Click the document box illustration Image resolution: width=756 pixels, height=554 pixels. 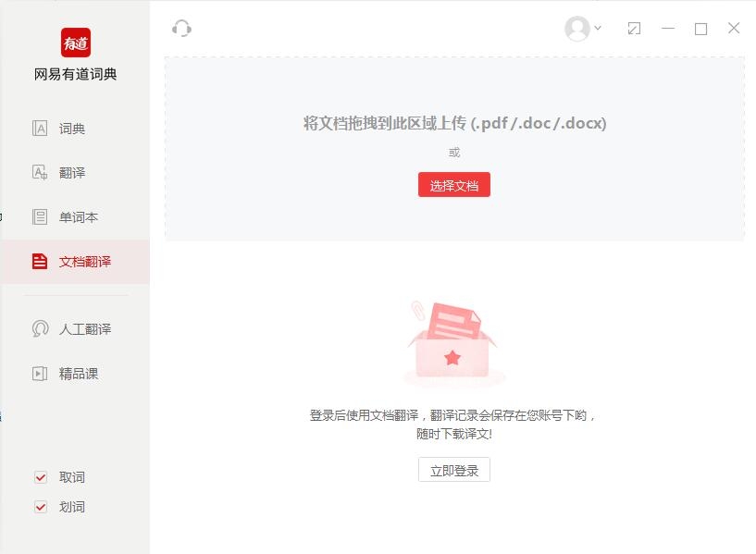coord(452,343)
